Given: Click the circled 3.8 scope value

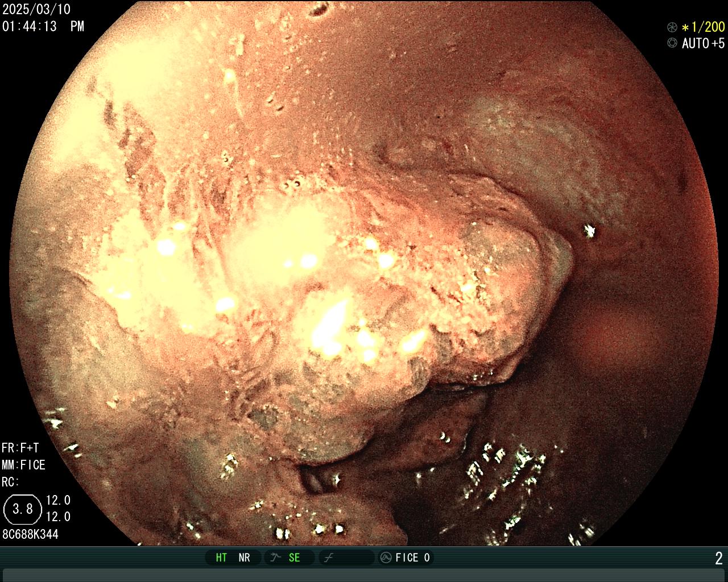Looking at the screenshot, I should (23, 509).
